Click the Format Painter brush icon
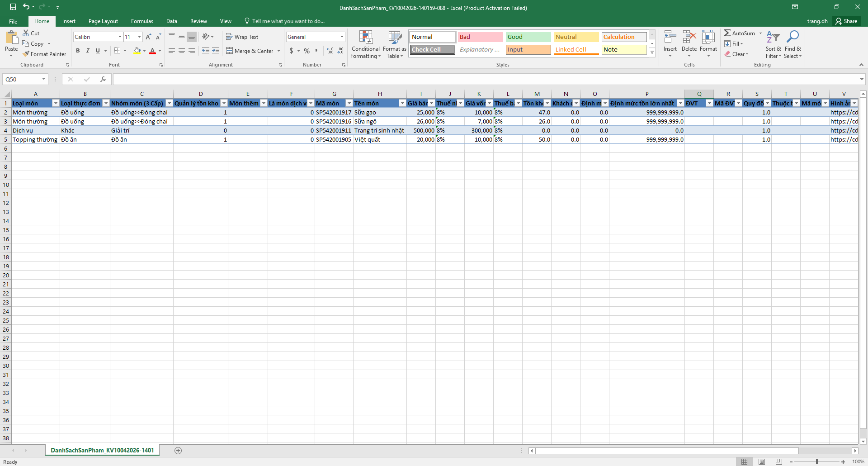The height and width of the screenshot is (466, 868). coord(26,54)
